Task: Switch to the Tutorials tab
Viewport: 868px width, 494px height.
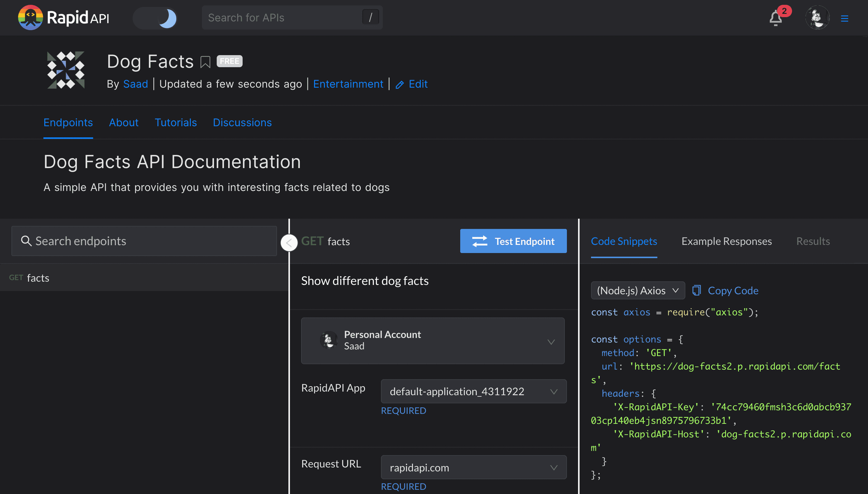Action: tap(175, 123)
